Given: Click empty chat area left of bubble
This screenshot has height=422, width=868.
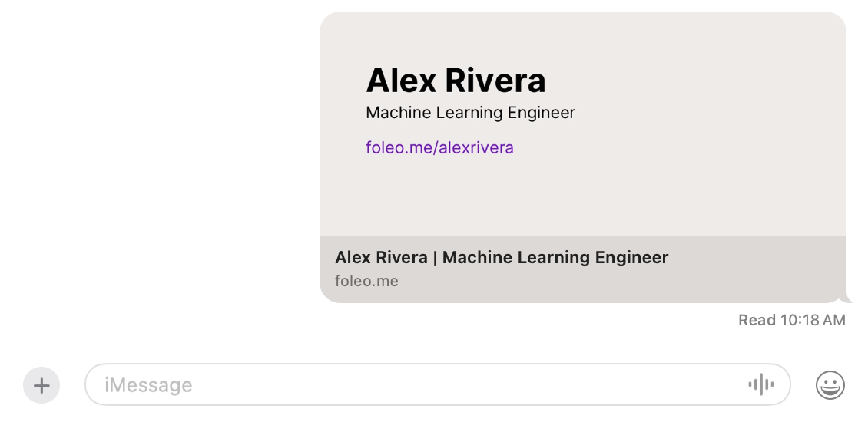Looking at the screenshot, I should tap(161, 155).
